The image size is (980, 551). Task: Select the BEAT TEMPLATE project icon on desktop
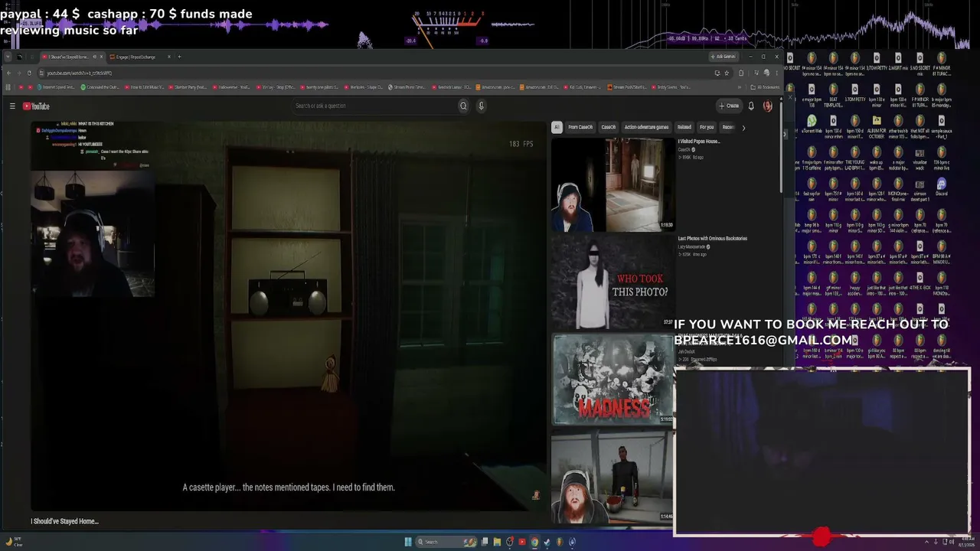833,94
